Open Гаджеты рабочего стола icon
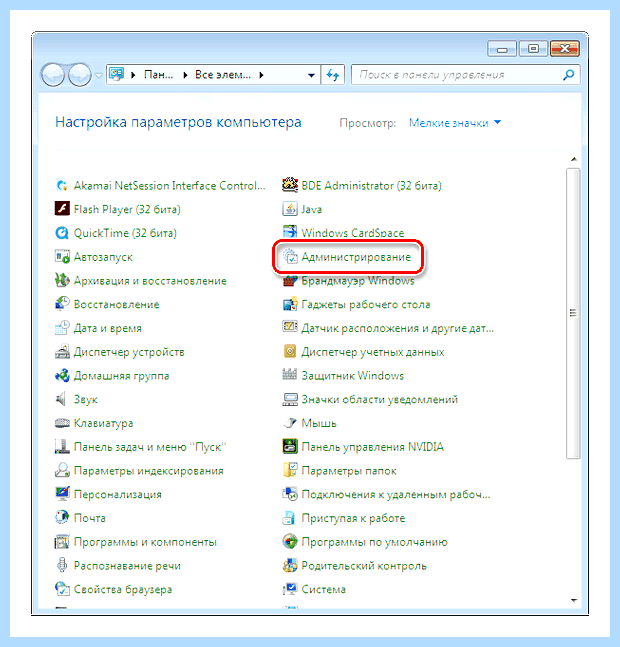 290,304
